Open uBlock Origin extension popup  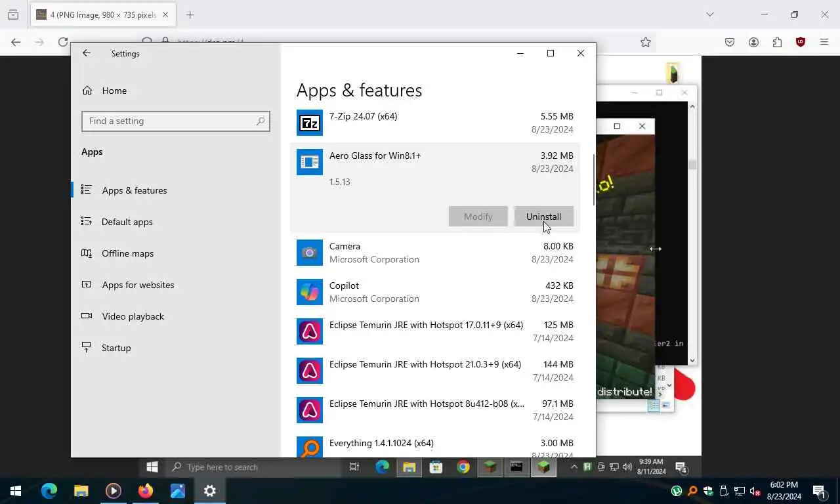pyautogui.click(x=801, y=42)
